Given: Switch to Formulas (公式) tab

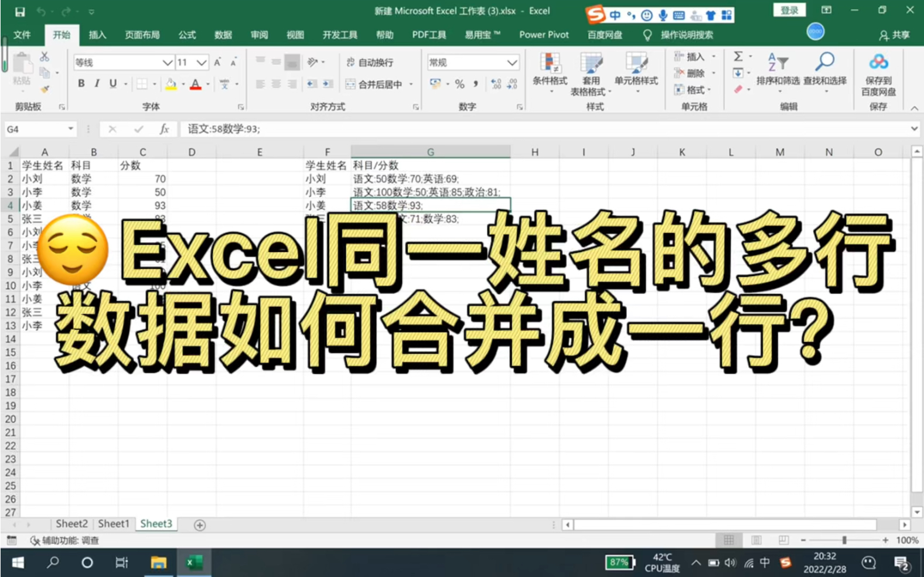Looking at the screenshot, I should pos(187,35).
